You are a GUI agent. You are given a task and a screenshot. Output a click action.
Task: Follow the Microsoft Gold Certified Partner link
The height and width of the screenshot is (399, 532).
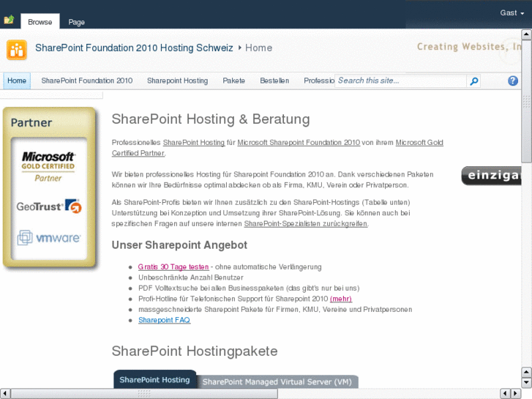tap(419, 143)
